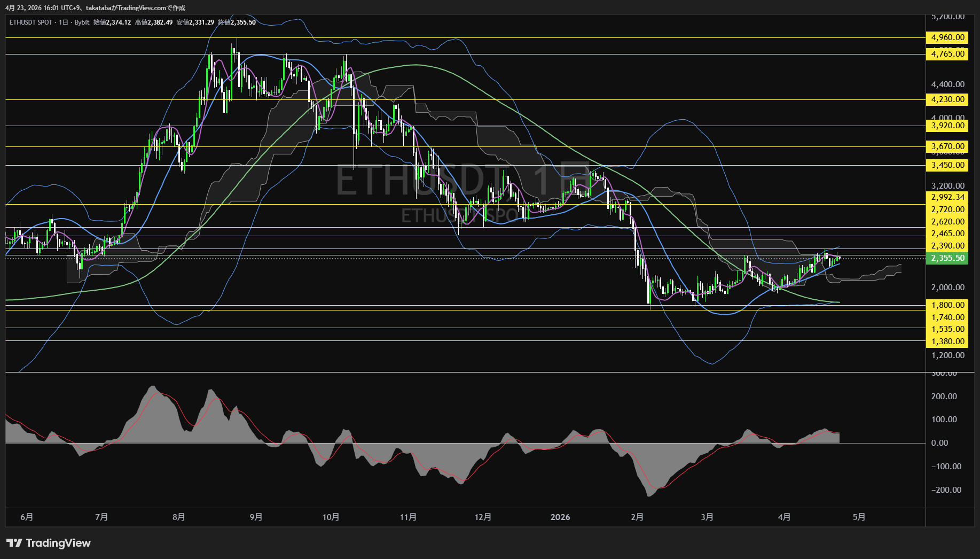Click the 5月 marker on time axis
The width and height of the screenshot is (980, 559).
pos(859,517)
